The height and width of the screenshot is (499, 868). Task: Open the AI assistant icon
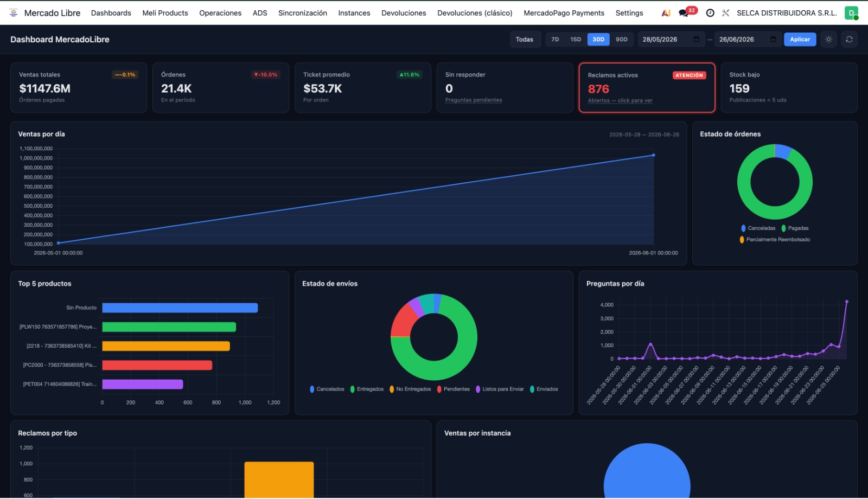666,13
